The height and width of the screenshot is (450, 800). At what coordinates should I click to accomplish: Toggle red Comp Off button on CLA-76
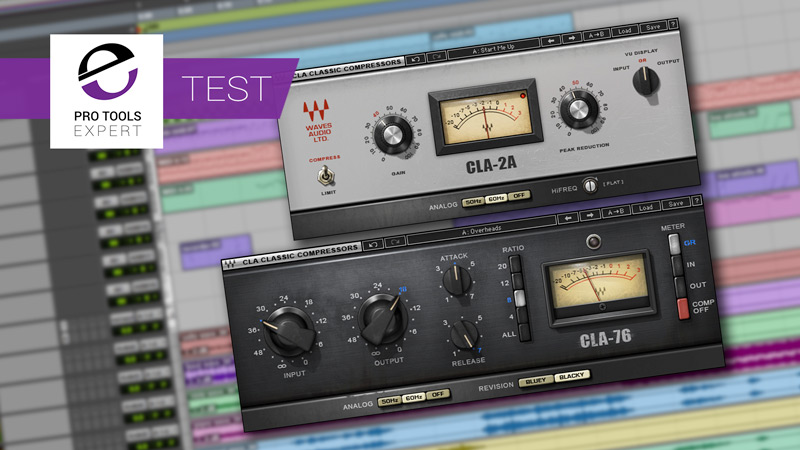coord(683,309)
